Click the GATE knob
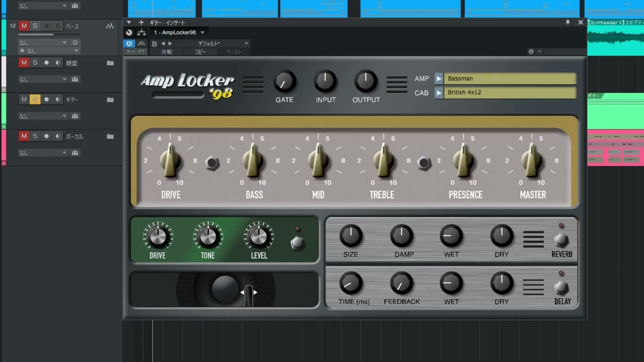Viewport: 644px width, 362px height. pyautogui.click(x=284, y=81)
